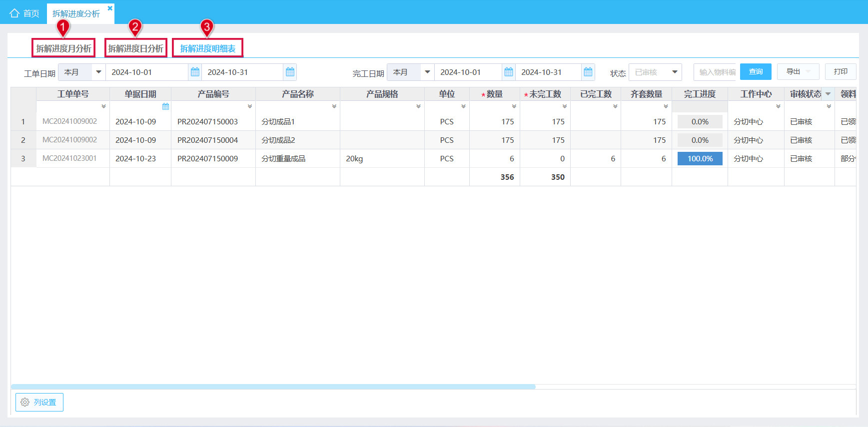868x427 pixels.
Task: Expand the 完工日期 本月 range dropdown
Action: click(427, 72)
